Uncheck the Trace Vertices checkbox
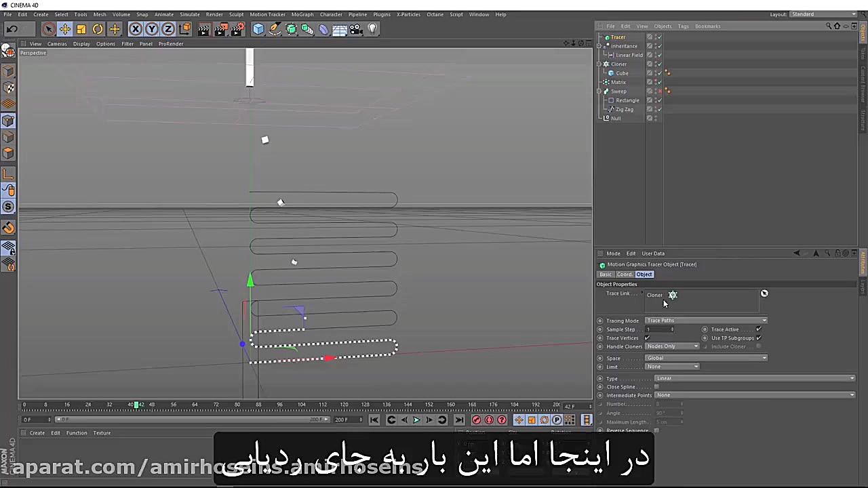The width and height of the screenshot is (868, 488). [646, 338]
